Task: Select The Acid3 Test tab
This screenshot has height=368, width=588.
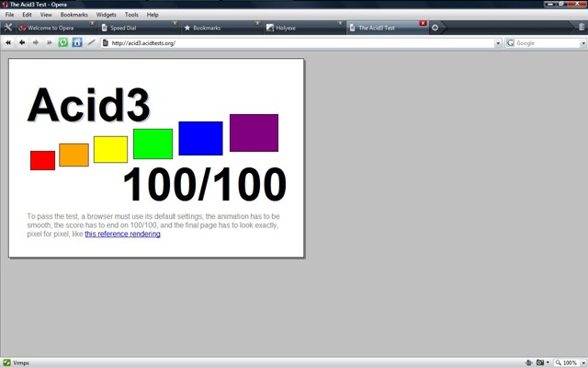Action: click(388, 28)
